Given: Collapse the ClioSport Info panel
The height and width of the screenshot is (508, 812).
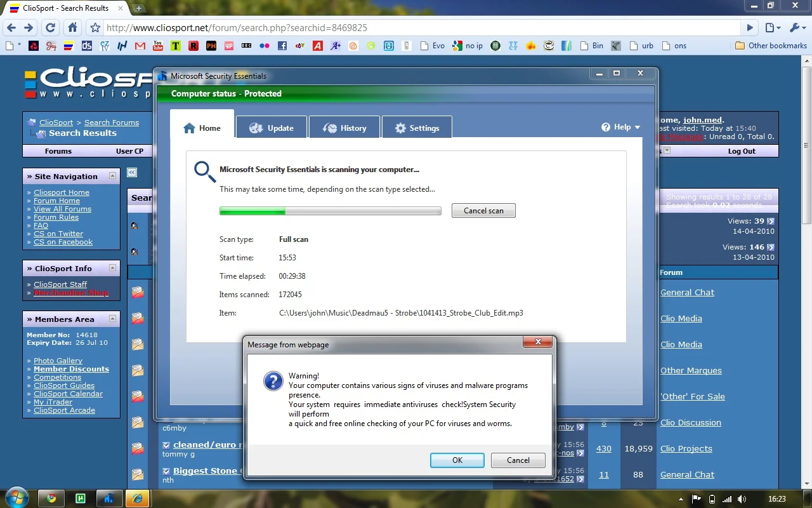Looking at the screenshot, I should click(x=112, y=268).
